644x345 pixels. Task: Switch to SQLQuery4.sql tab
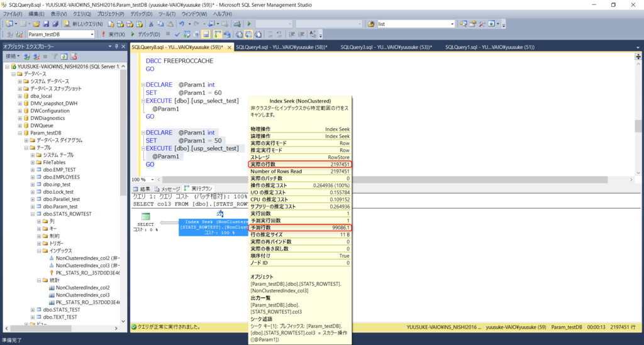click(x=281, y=47)
